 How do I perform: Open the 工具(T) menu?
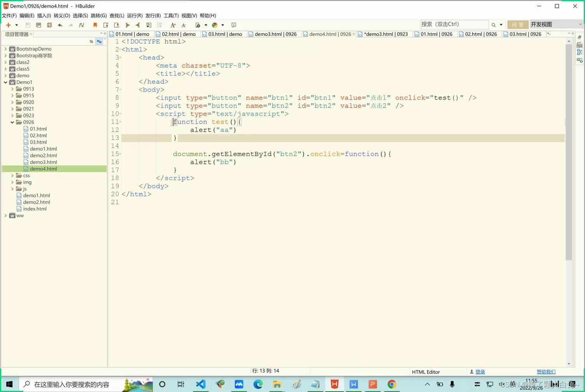coord(171,16)
